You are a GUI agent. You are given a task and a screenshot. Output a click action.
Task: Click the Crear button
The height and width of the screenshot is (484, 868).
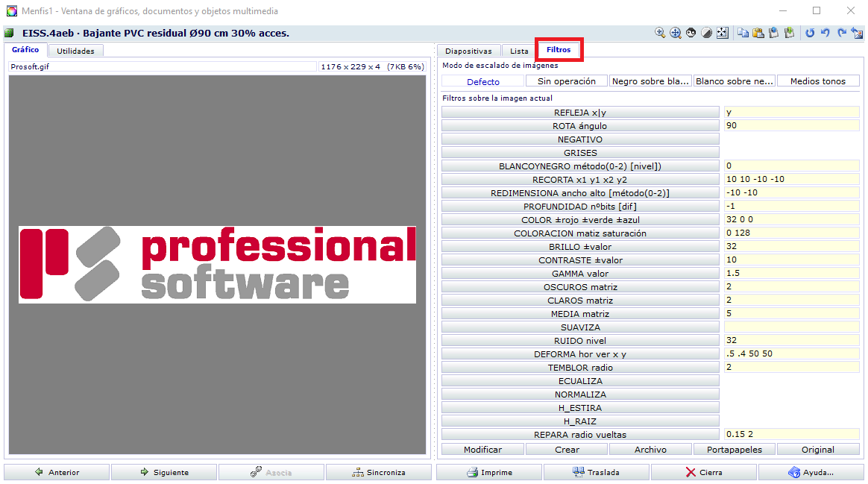[567, 450]
